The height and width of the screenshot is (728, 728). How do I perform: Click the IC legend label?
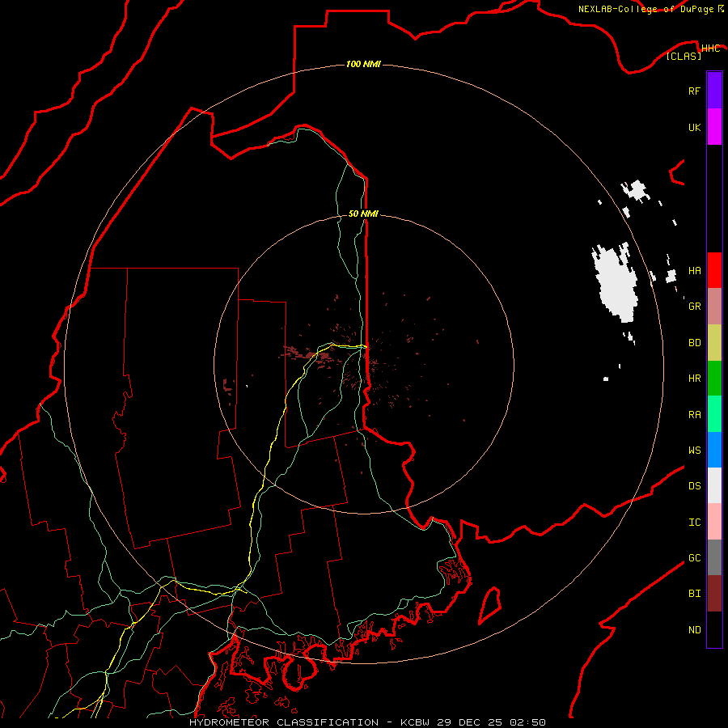694,523
